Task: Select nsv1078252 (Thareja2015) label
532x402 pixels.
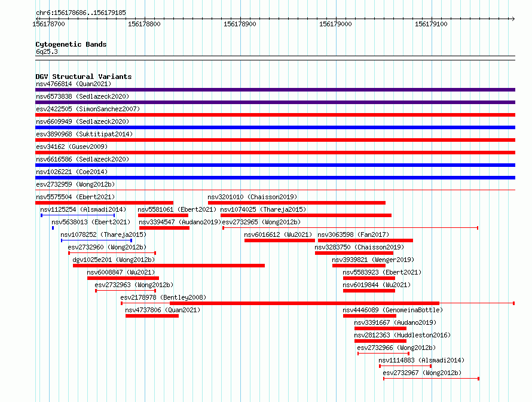Action: click(103, 234)
